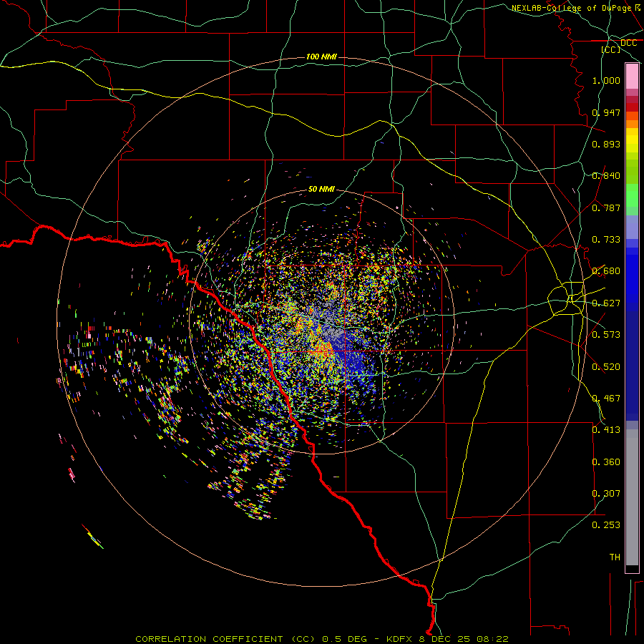The height and width of the screenshot is (644, 644).
Task: Click the 0.840 scale value
Action: [x=606, y=176]
